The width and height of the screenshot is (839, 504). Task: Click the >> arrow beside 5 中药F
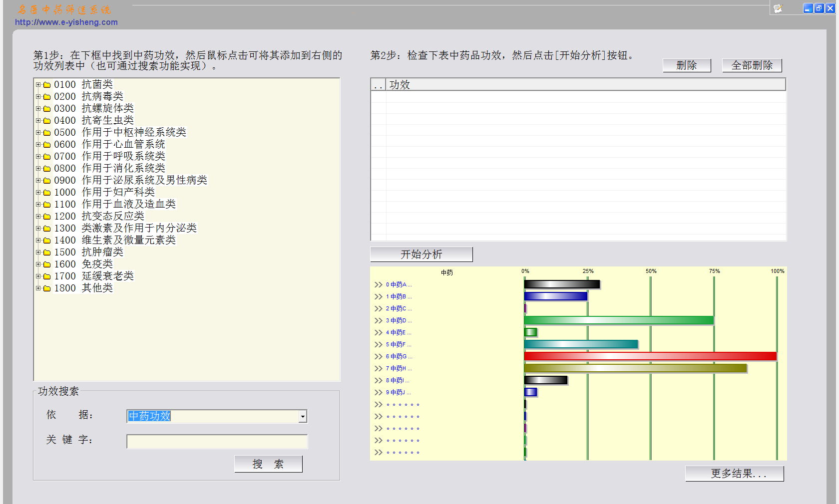(378, 345)
